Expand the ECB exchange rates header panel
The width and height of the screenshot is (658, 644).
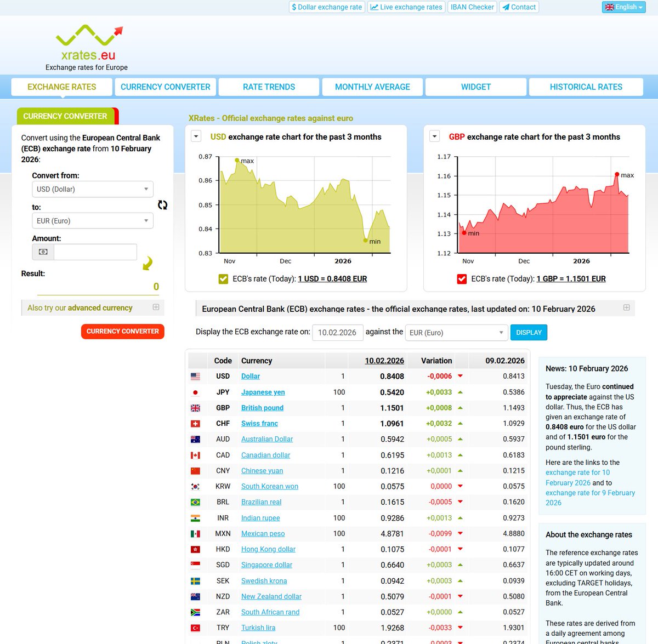[626, 308]
